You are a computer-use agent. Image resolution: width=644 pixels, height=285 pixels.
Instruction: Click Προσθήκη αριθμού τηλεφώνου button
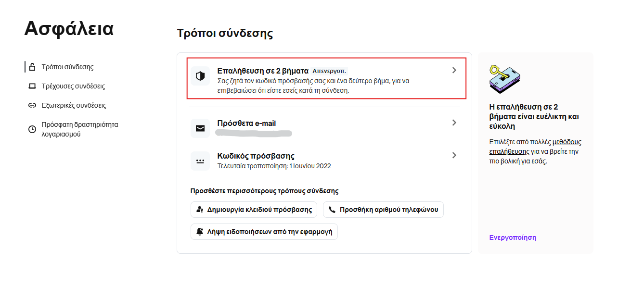click(x=383, y=210)
